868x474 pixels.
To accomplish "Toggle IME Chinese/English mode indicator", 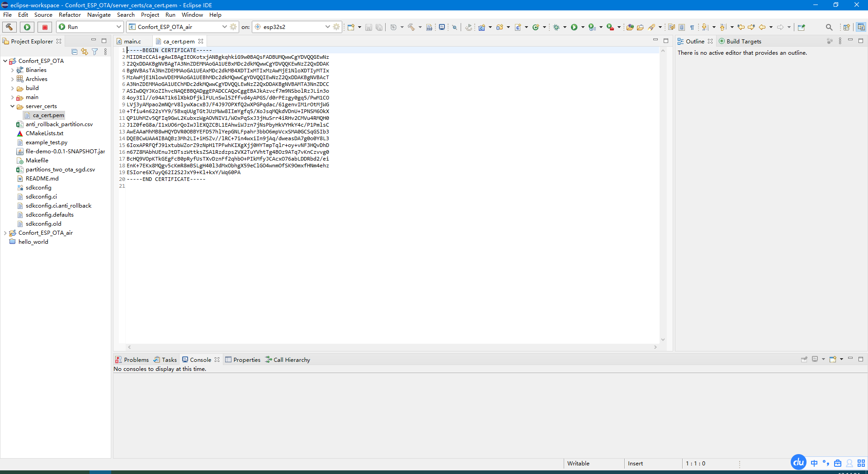I will click(x=814, y=463).
